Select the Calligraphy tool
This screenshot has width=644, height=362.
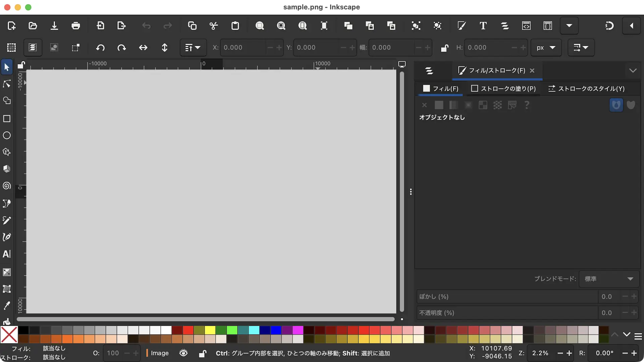pyautogui.click(x=7, y=237)
